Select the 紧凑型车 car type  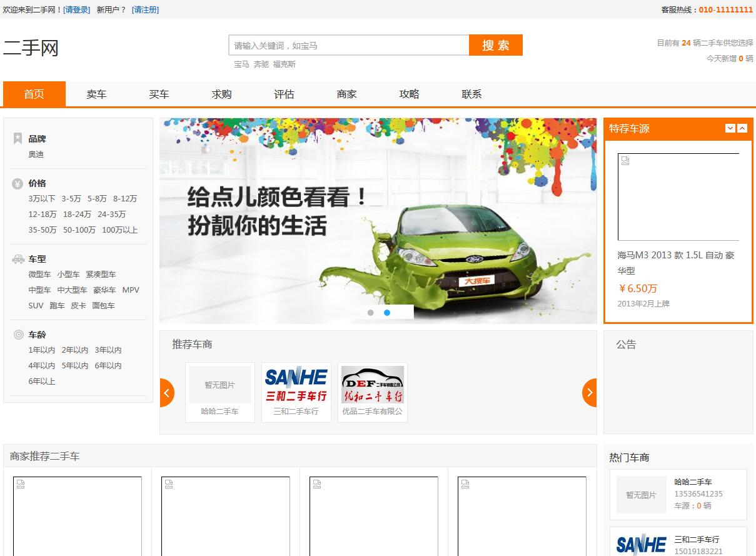coord(101,275)
